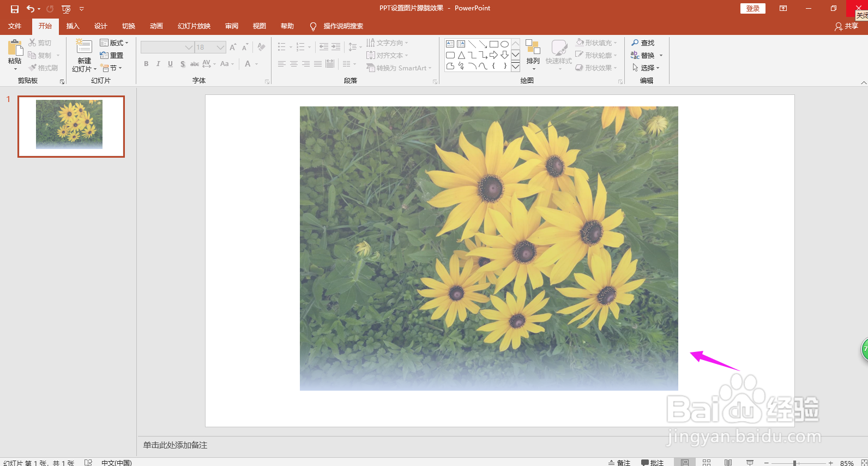Select the rounded rectangle shape
The height and width of the screenshot is (466, 868).
point(450,55)
